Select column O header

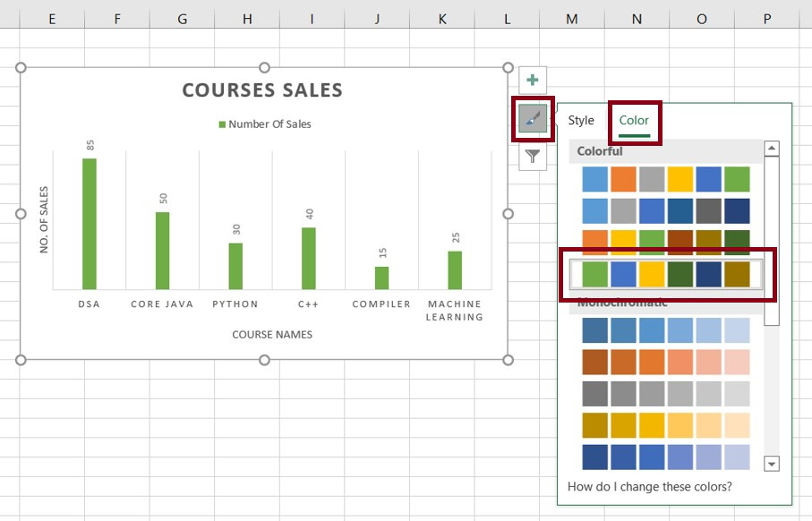(702, 19)
